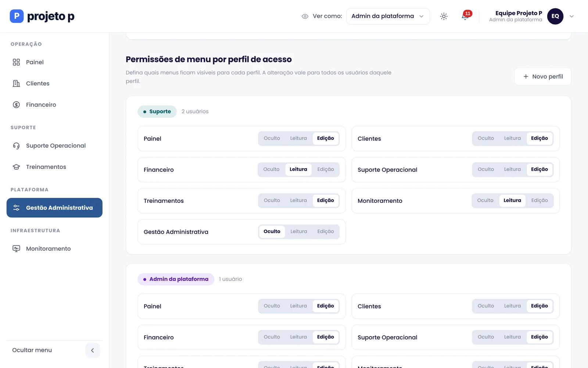Open Clientes in the sidebar
588x368 pixels.
pos(54,84)
